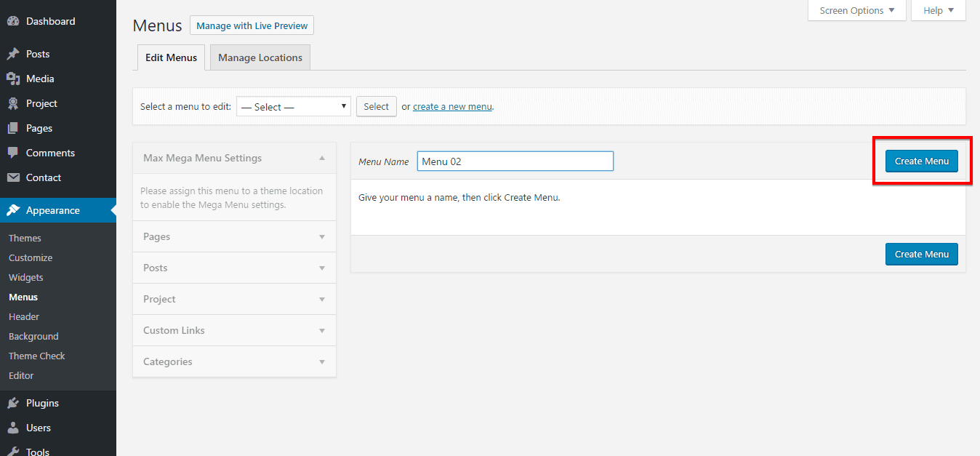The image size is (980, 456).
Task: Open Plugins via the plug icon
Action: click(x=15, y=402)
